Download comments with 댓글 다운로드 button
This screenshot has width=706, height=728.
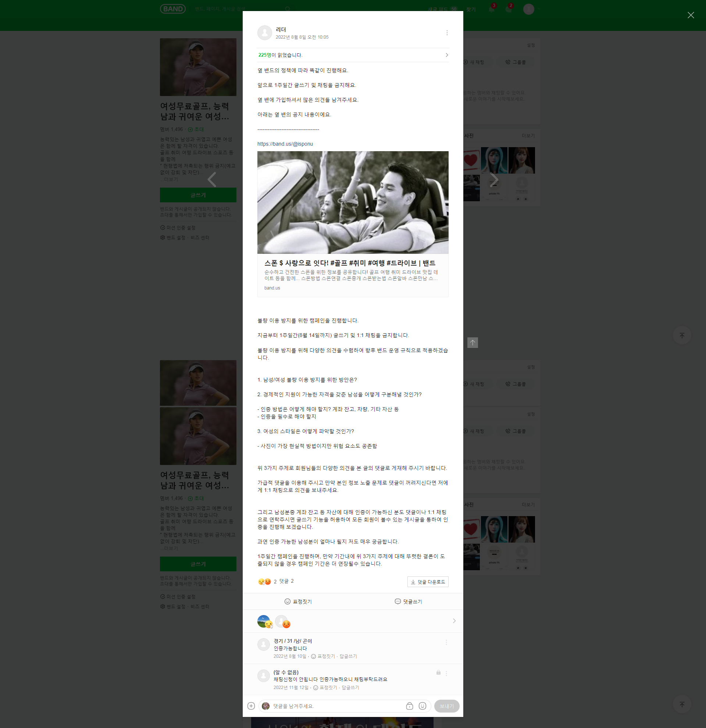(x=428, y=582)
